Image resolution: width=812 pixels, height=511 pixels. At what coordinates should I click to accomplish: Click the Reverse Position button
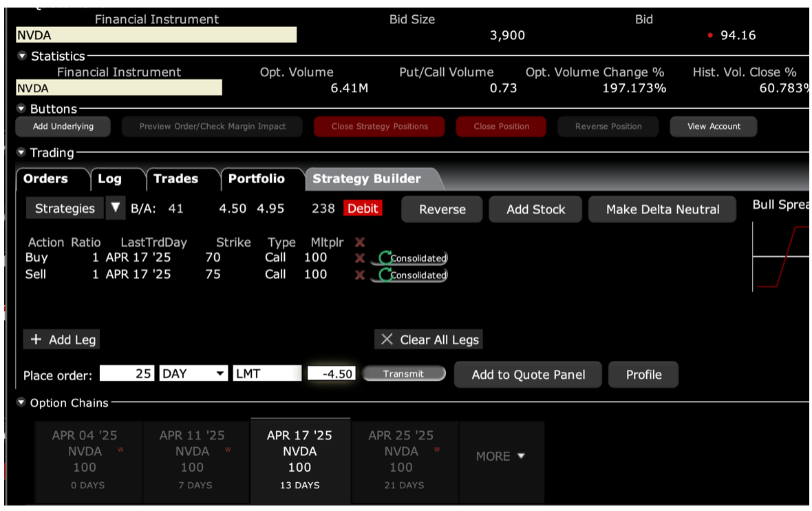pos(608,127)
